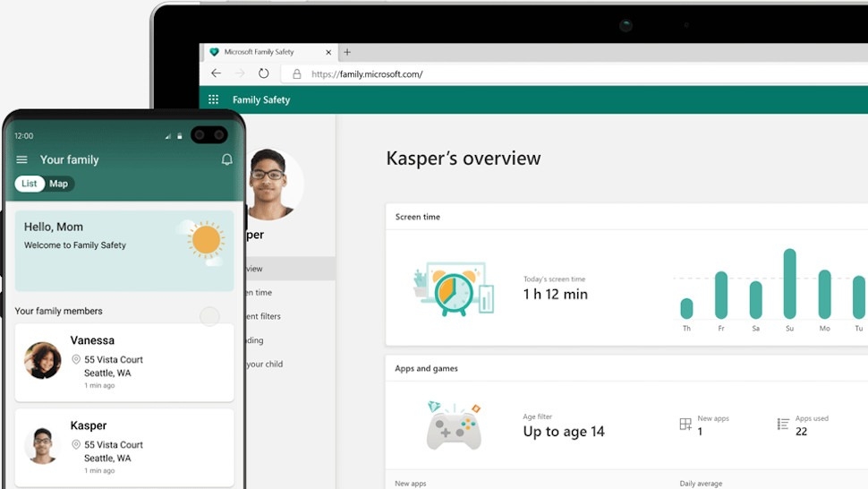Click the Apps and games card heading
868x489 pixels.
pyautogui.click(x=426, y=368)
